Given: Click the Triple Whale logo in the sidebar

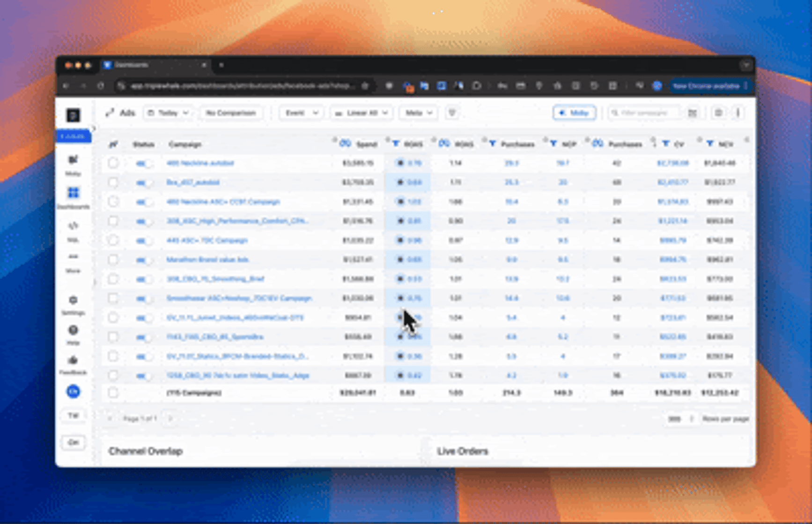Looking at the screenshot, I should [73, 115].
